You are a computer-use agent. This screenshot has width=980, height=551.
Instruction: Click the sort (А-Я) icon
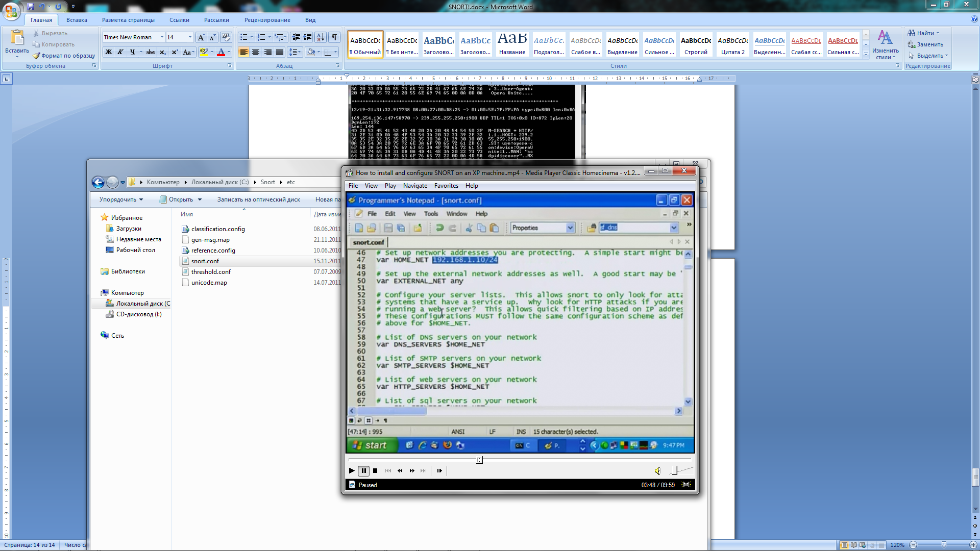click(x=321, y=37)
